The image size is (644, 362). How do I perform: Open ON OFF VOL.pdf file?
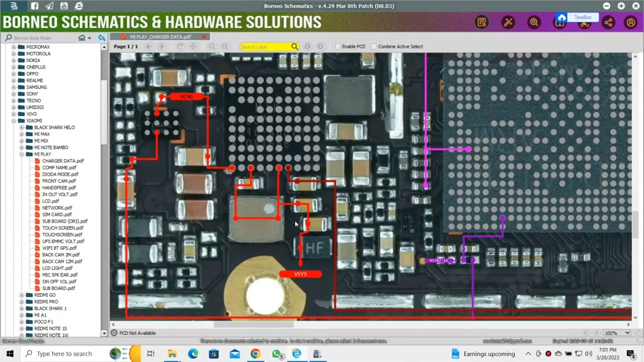pos(59,282)
